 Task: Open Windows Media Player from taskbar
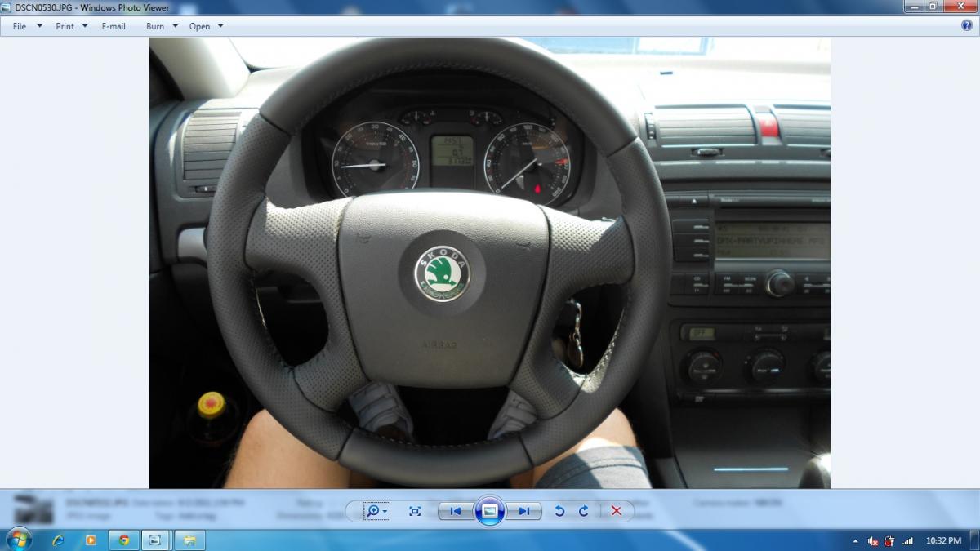tap(91, 540)
